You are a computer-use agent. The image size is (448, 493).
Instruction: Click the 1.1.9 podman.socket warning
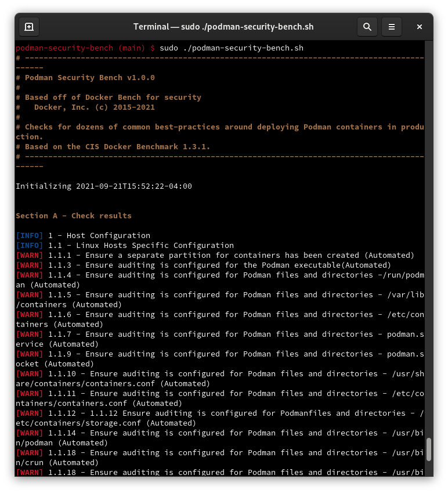220,359
